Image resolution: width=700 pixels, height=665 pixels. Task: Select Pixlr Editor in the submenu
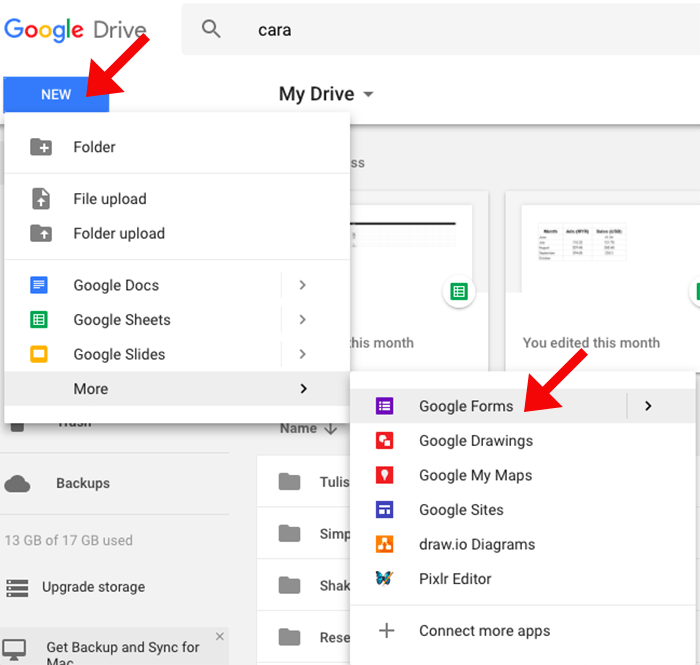click(x=523, y=579)
